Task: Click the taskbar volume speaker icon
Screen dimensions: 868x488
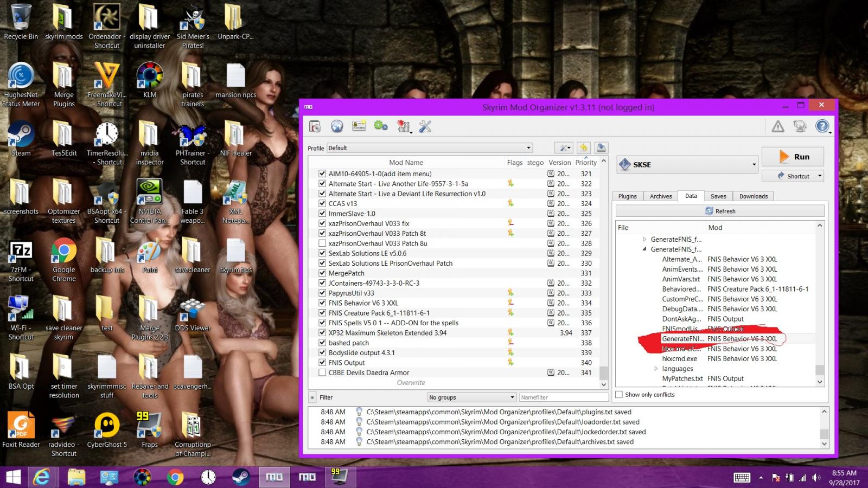Action: pyautogui.click(x=816, y=478)
